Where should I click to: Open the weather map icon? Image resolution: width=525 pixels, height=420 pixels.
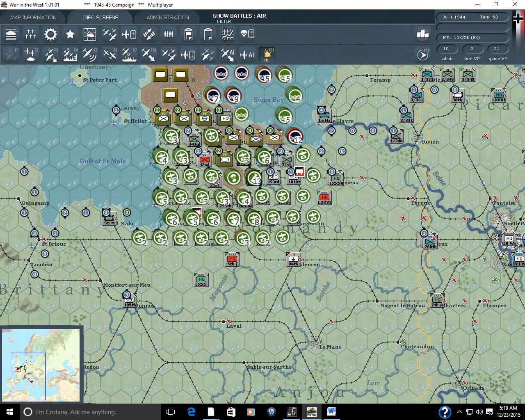[x=90, y=34]
